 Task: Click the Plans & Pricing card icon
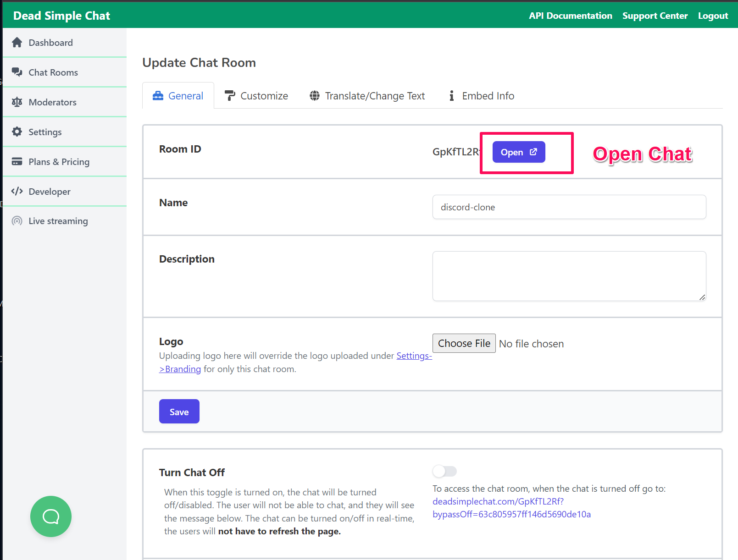point(17,162)
